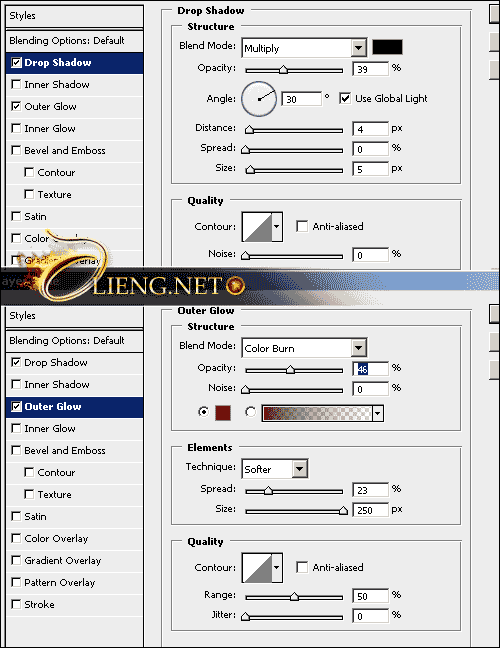Select the highlighted Outer Glow row
The height and width of the screenshot is (648, 500).
click(x=75, y=407)
